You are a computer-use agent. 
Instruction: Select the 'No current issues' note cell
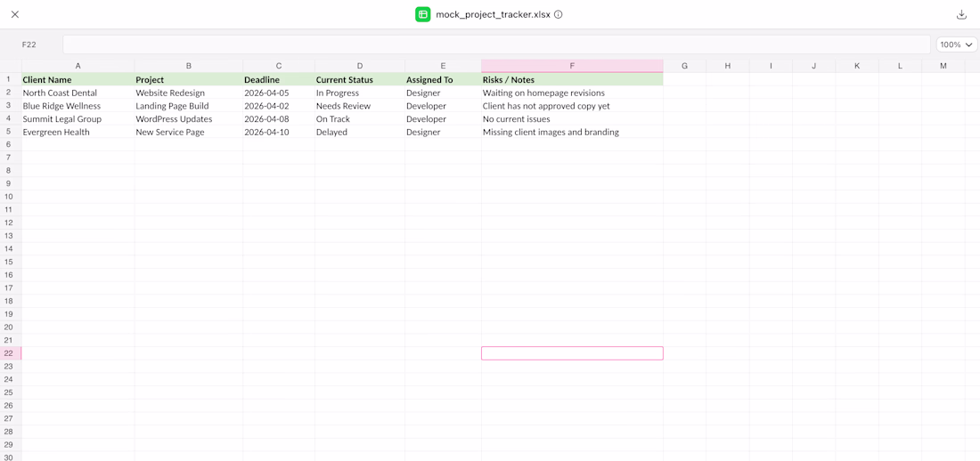coord(573,118)
